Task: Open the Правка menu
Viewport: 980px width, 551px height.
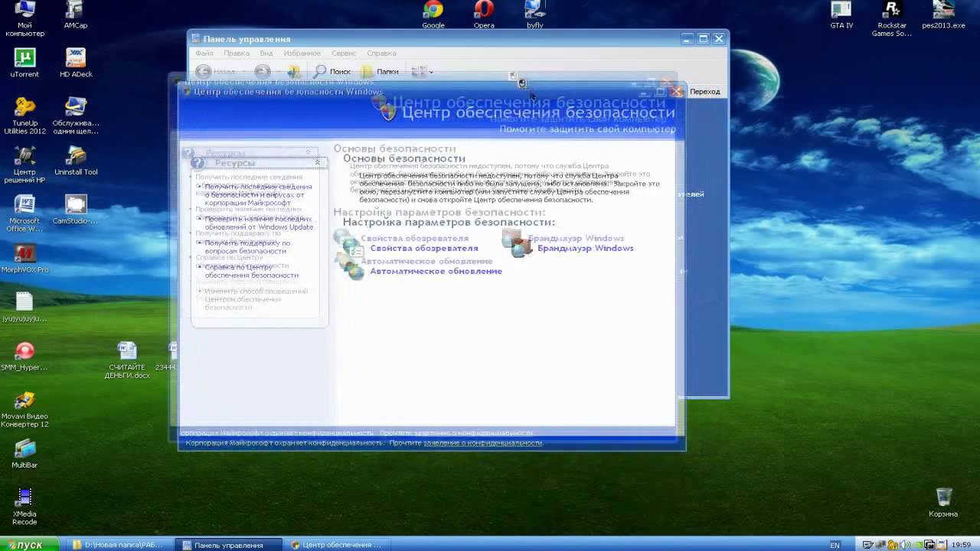Action: [x=237, y=54]
